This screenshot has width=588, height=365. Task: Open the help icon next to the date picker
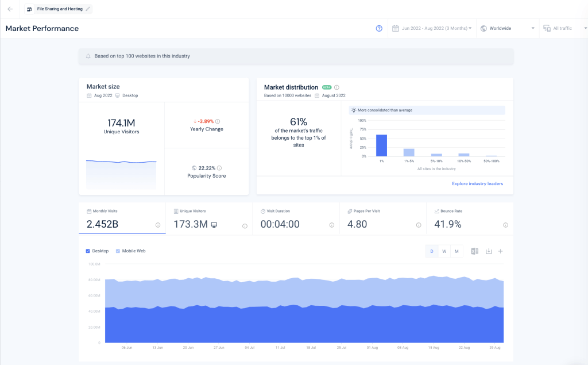click(379, 28)
